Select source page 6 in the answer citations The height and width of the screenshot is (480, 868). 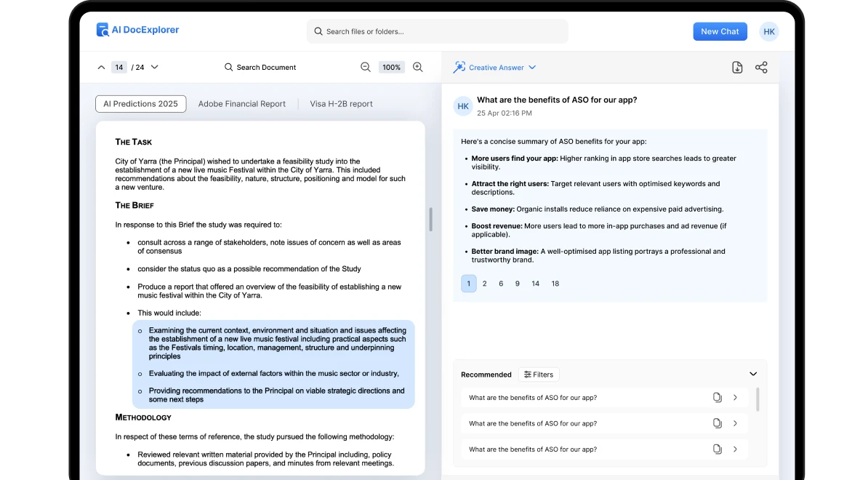(501, 283)
